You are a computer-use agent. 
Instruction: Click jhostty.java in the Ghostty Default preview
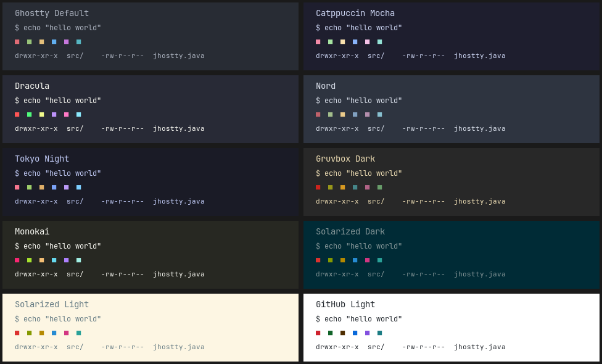(x=179, y=56)
